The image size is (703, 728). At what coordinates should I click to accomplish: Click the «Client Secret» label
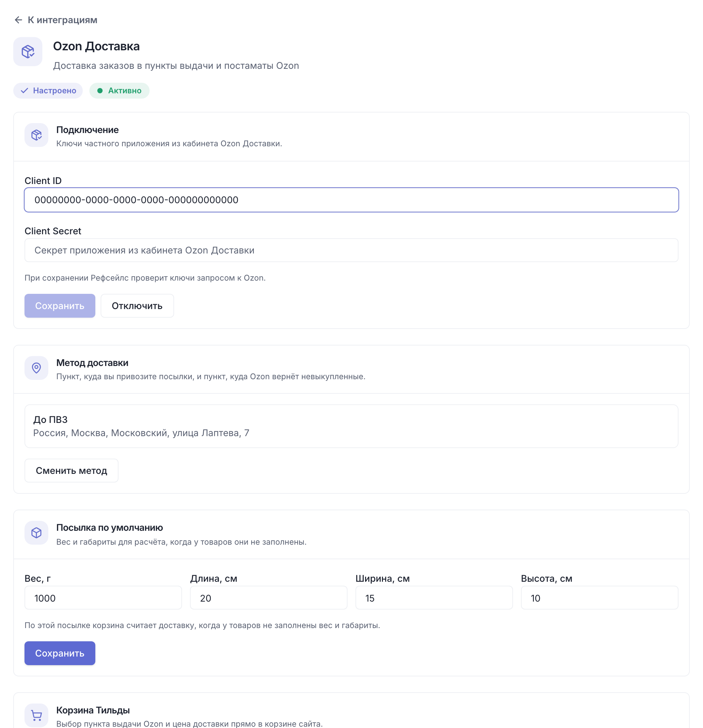(x=53, y=231)
